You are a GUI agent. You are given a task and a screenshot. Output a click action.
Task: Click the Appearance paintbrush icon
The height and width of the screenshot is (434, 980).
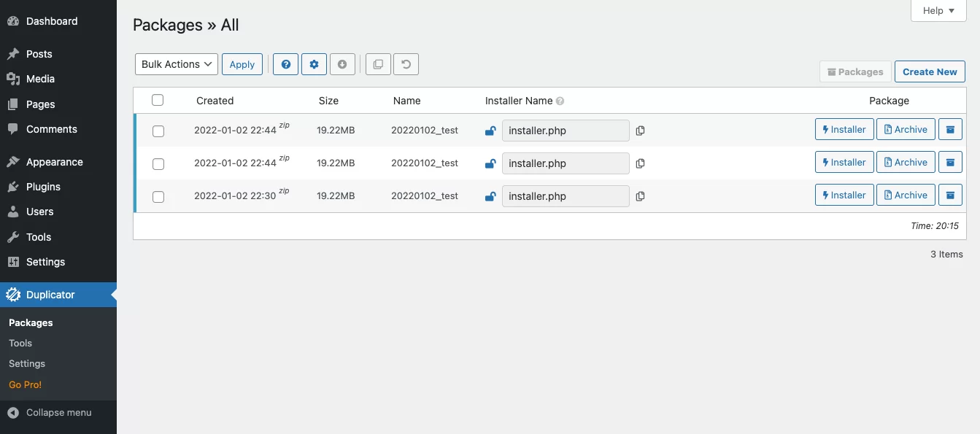pos(13,162)
